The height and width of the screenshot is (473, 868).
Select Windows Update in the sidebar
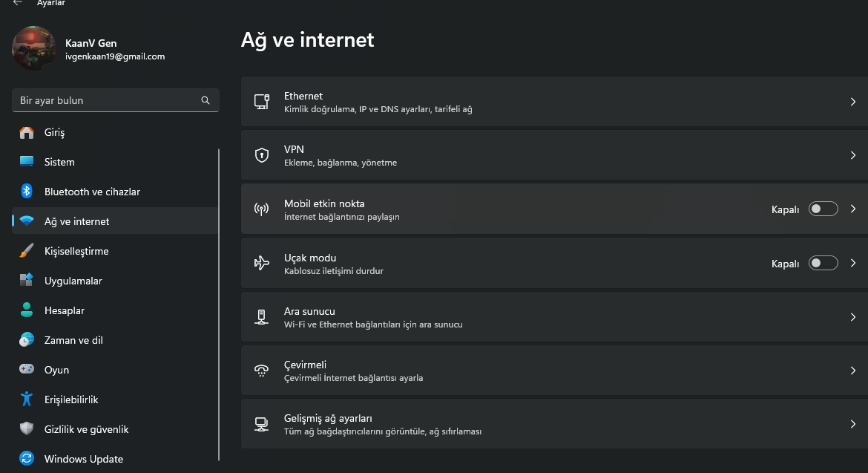83,459
